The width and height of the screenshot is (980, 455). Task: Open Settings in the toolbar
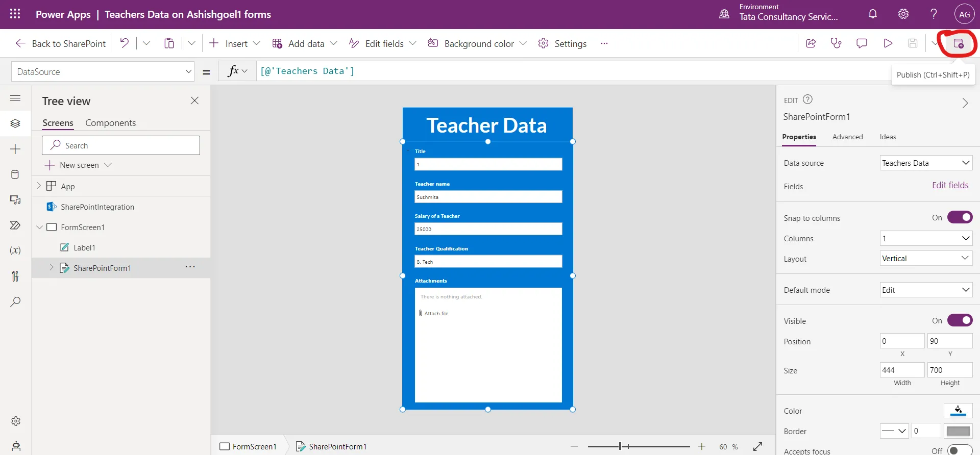(562, 43)
